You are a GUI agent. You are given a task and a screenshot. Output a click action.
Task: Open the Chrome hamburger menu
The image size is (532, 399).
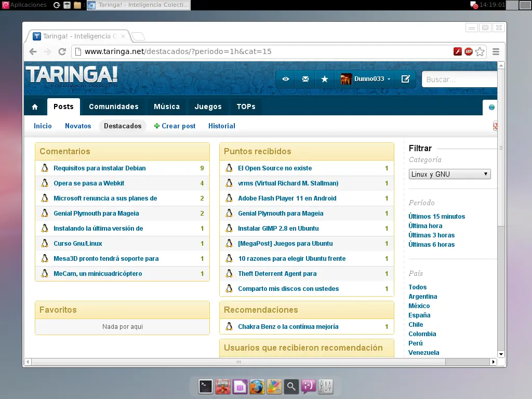coord(496,51)
